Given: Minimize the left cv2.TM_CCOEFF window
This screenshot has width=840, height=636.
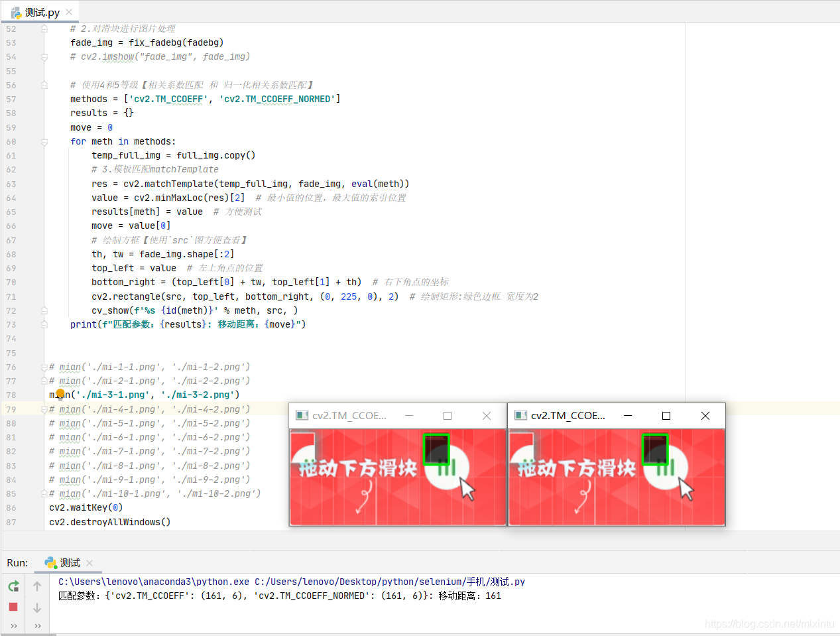Looking at the screenshot, I should 409,416.
